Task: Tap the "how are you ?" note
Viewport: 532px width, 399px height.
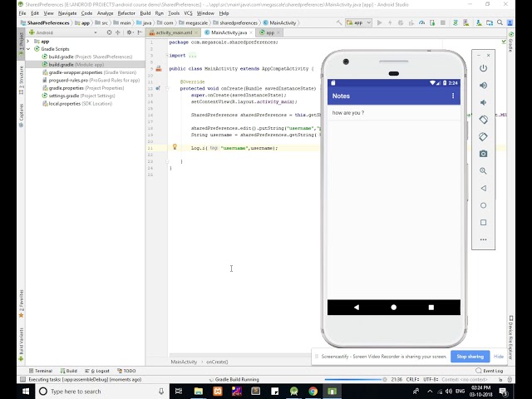Action: coord(393,113)
